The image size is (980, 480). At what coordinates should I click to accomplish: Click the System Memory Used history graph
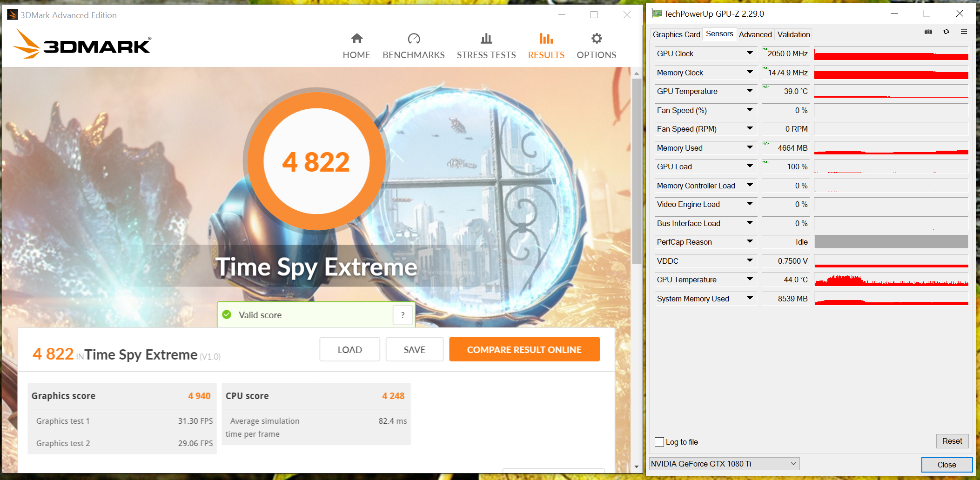pos(891,299)
